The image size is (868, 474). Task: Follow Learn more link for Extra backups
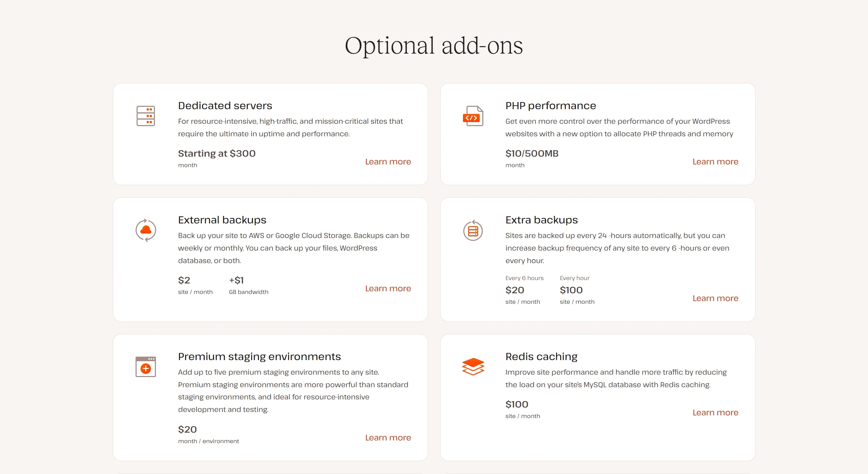[715, 298]
